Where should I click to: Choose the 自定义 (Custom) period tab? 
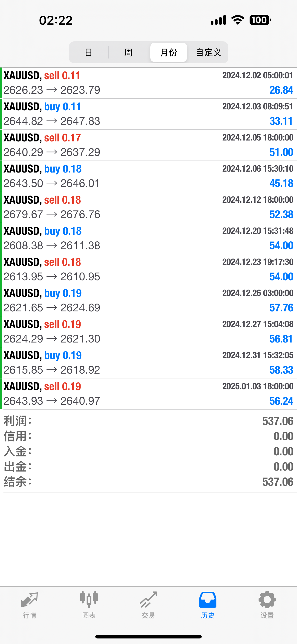click(x=209, y=52)
